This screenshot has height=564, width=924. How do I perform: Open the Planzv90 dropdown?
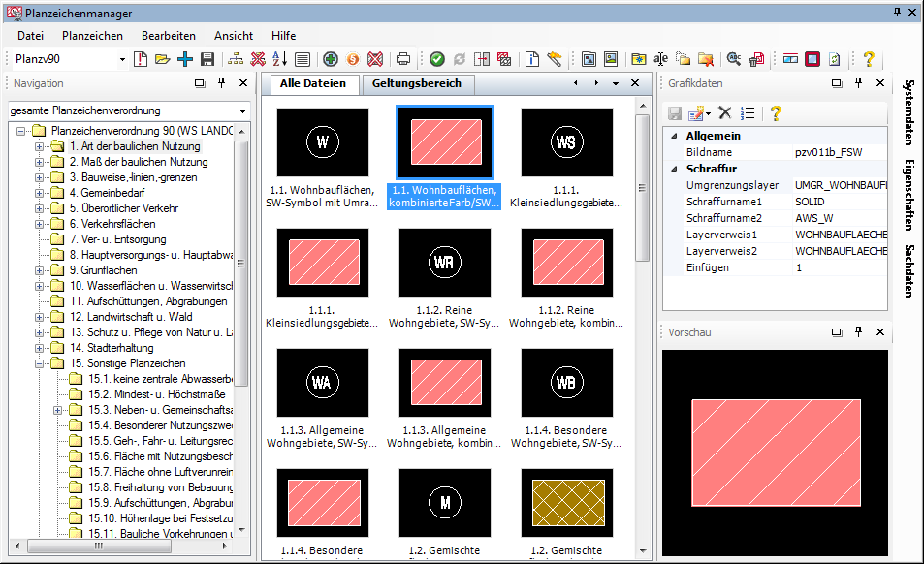[122, 60]
